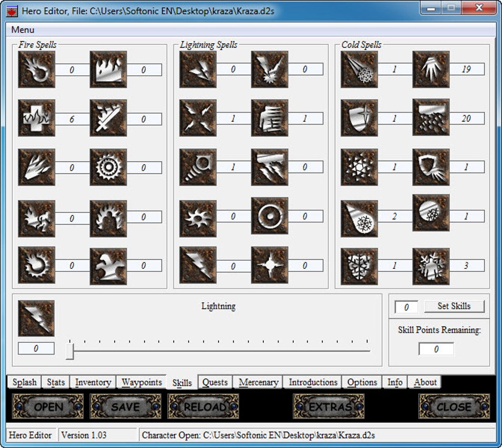Screen dimensions: 502x448
Task: Select the spiked sun ring icon in Fire Spells
Action: coord(108,167)
